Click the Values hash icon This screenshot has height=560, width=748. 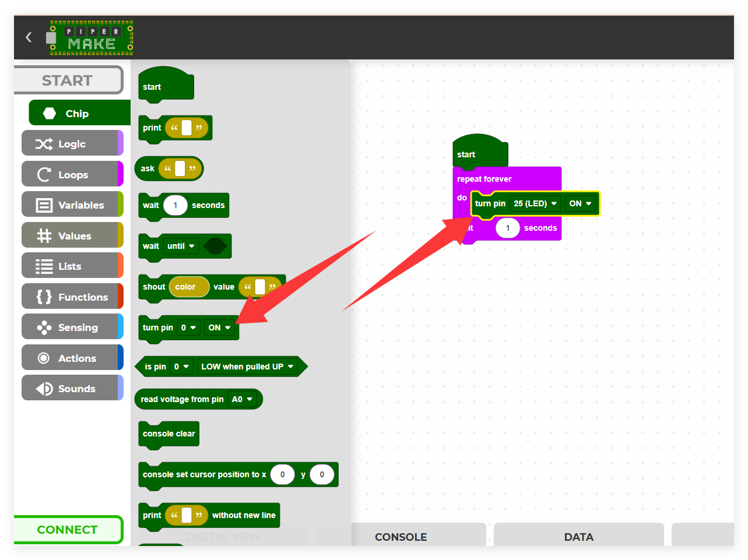coord(44,235)
